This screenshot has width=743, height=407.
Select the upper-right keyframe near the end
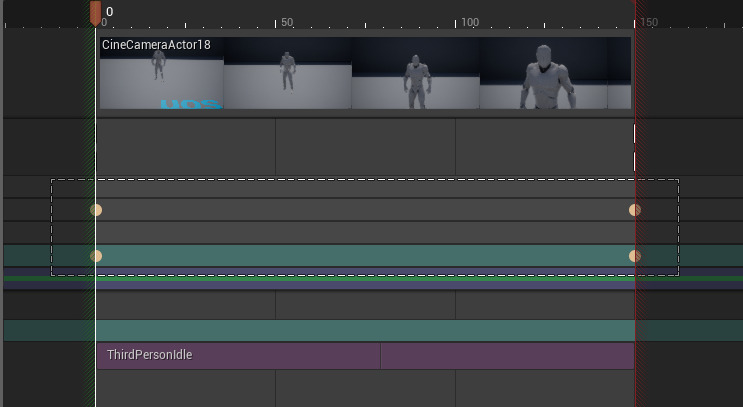click(x=634, y=210)
